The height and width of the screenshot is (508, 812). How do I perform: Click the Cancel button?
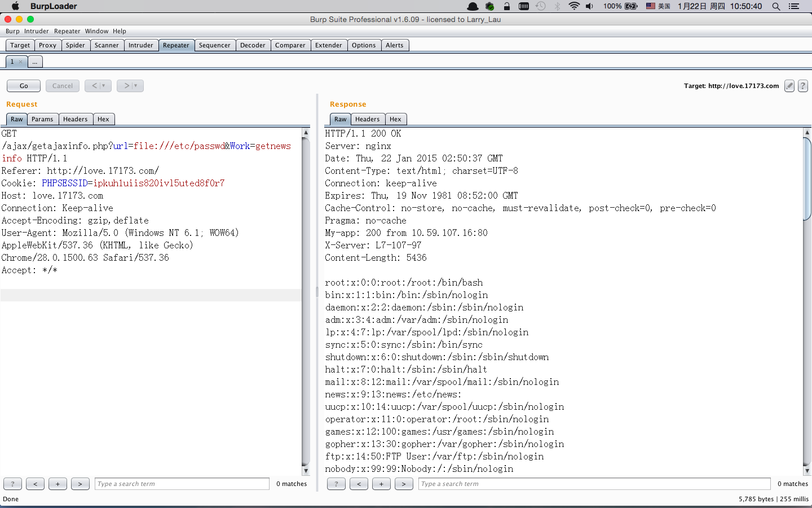coord(63,86)
